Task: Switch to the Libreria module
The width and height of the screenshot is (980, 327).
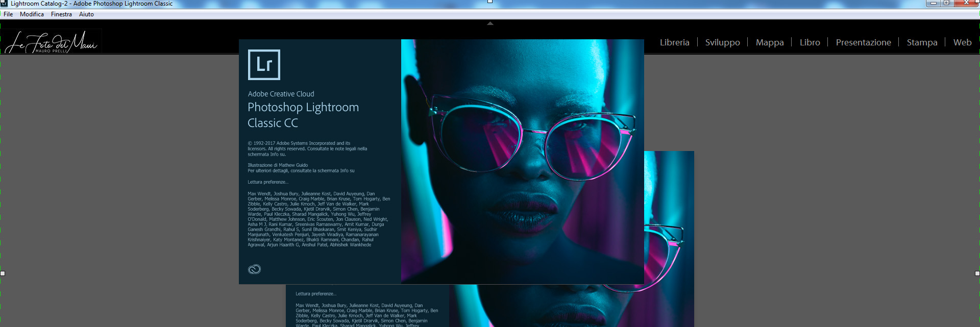Action: coord(674,42)
